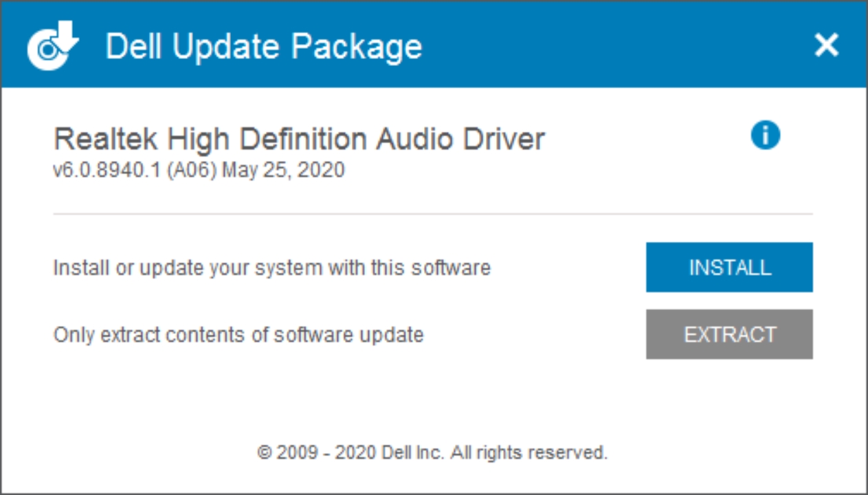Open driver details via the info icon
868x495 pixels.
click(x=765, y=135)
